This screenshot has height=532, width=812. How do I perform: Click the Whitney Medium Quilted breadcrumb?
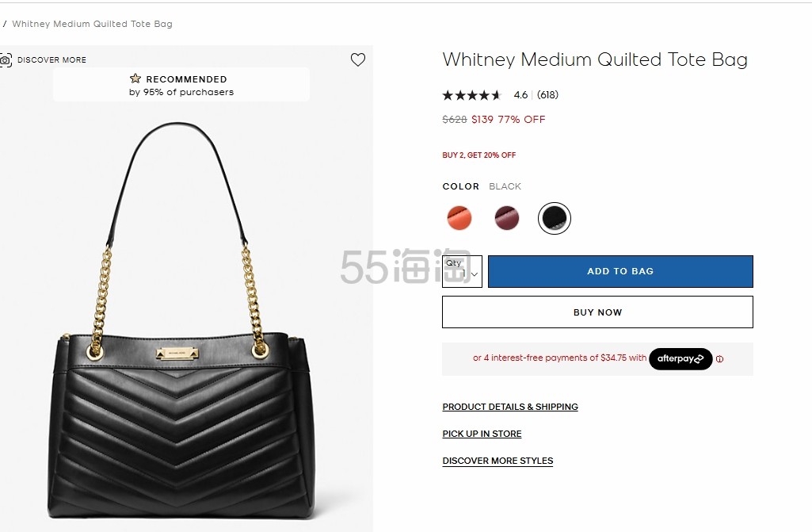click(x=92, y=24)
